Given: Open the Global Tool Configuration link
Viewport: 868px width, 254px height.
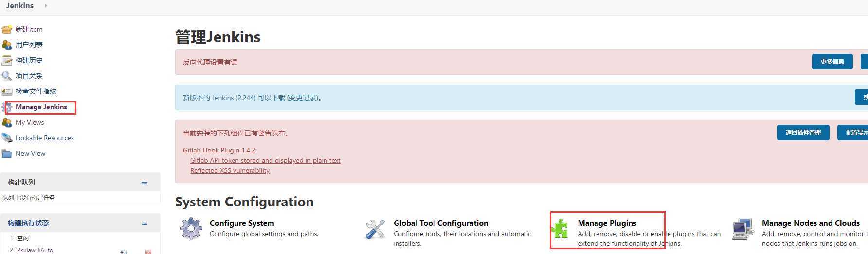Looking at the screenshot, I should (x=441, y=223).
